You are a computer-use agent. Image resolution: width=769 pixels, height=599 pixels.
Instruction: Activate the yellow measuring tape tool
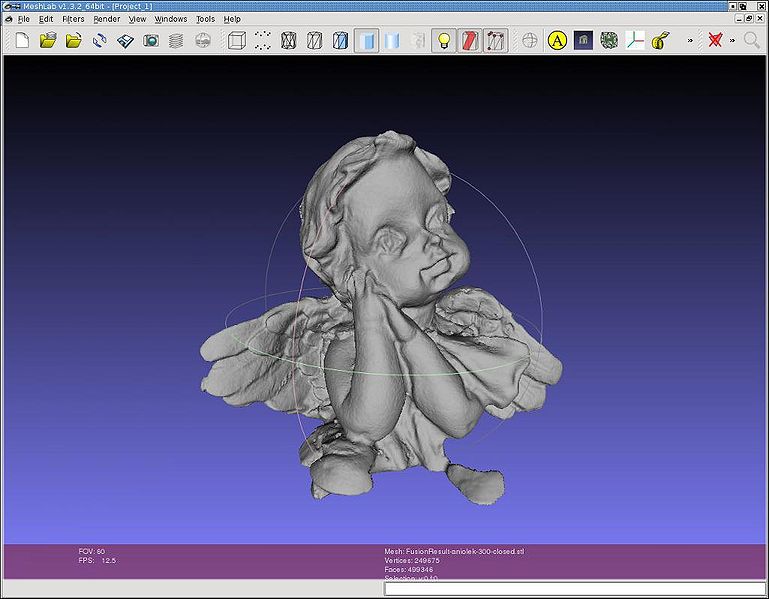[661, 41]
